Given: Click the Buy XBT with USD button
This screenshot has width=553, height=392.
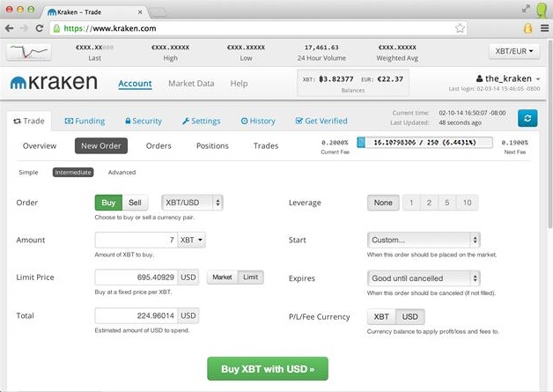Looking at the screenshot, I should (x=268, y=369).
